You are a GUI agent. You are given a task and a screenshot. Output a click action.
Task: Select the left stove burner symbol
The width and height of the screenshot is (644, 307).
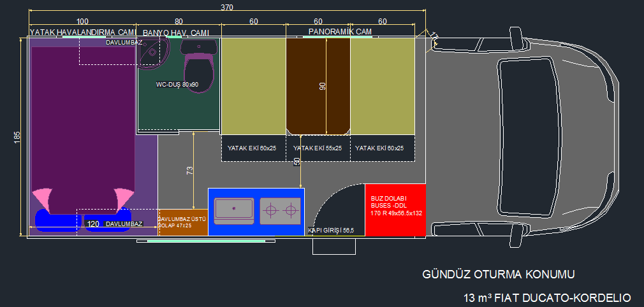click(x=272, y=210)
